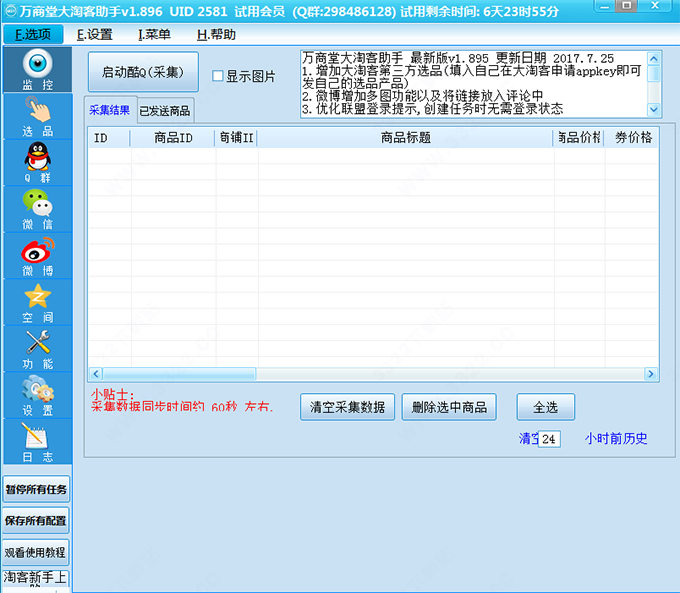Open the F.选项 menu
This screenshot has height=593, width=680.
pyautogui.click(x=33, y=34)
